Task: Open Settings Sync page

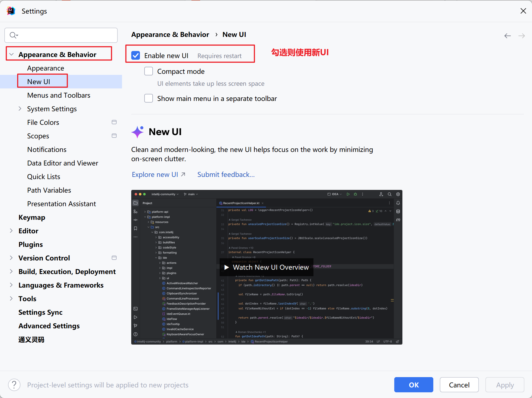Action: (40, 312)
